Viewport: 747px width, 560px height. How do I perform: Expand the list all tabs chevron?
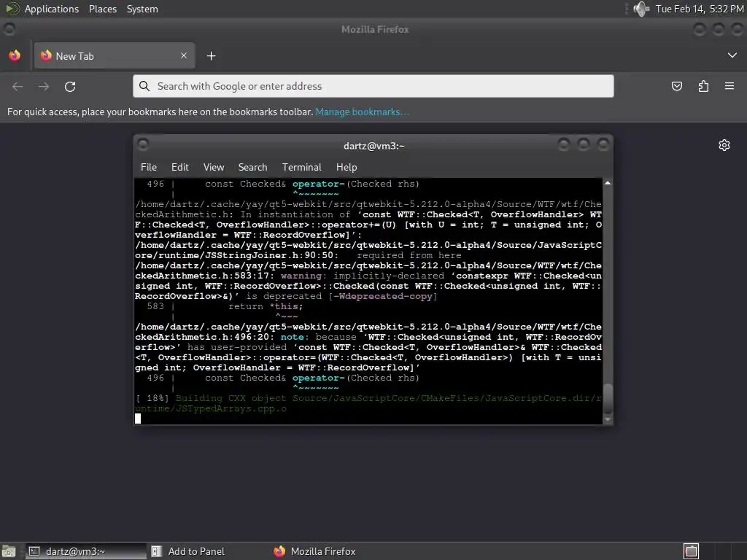[x=732, y=55]
